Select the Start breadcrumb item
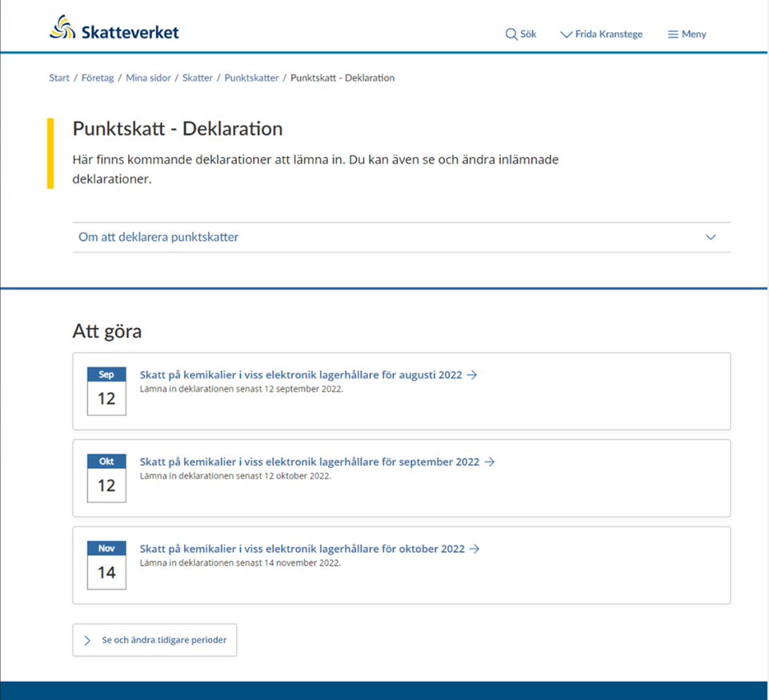Viewport: 769px width, 700px height. tap(58, 78)
